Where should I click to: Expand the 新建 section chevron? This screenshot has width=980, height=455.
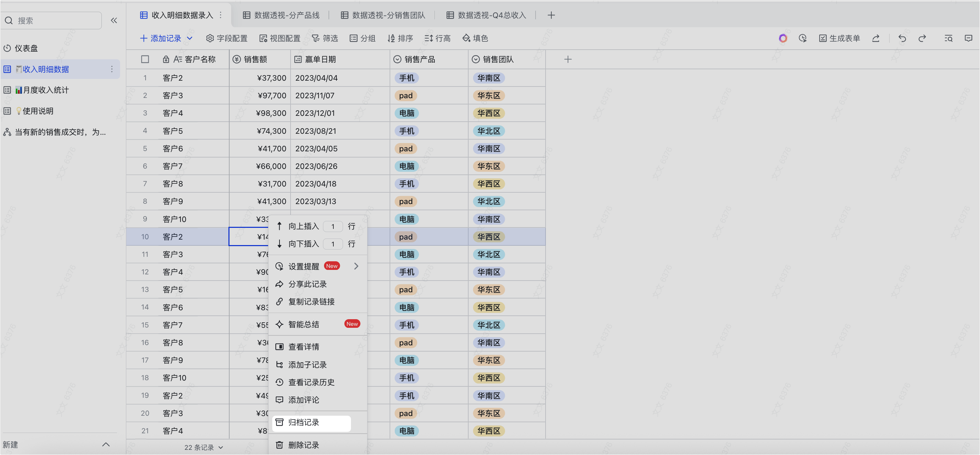[x=106, y=444]
